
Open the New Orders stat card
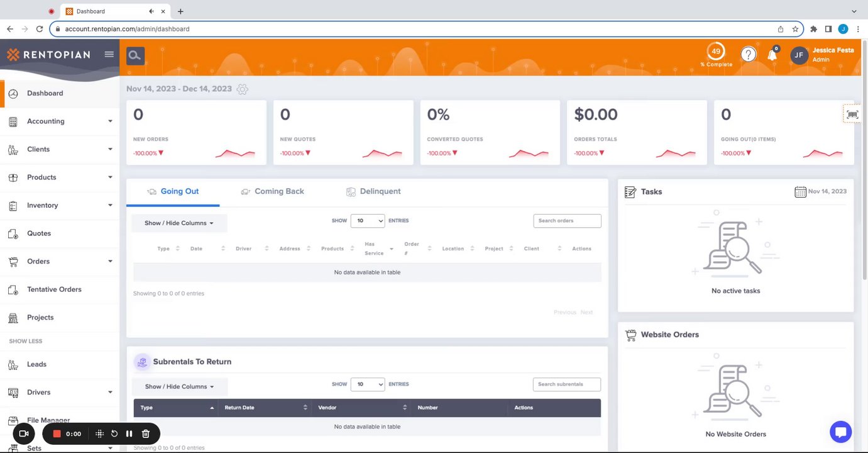[196, 133]
